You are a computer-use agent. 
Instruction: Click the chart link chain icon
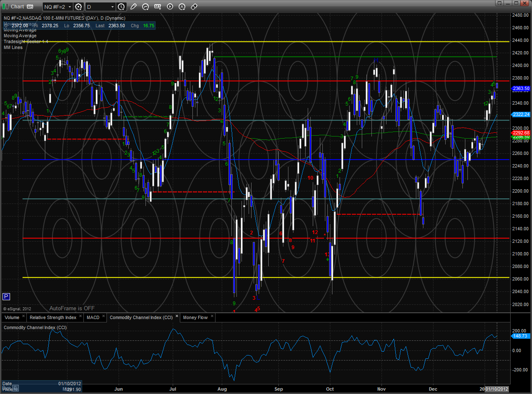194,7
